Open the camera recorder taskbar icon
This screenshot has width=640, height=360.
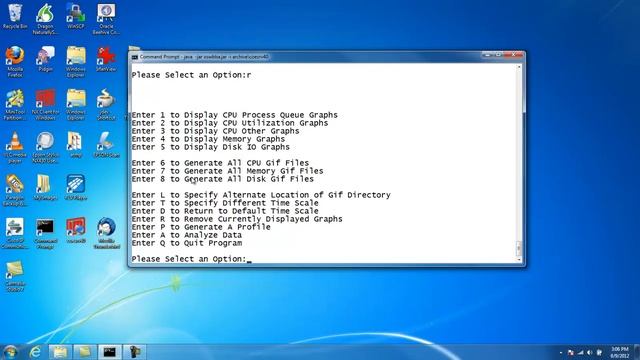(135, 352)
